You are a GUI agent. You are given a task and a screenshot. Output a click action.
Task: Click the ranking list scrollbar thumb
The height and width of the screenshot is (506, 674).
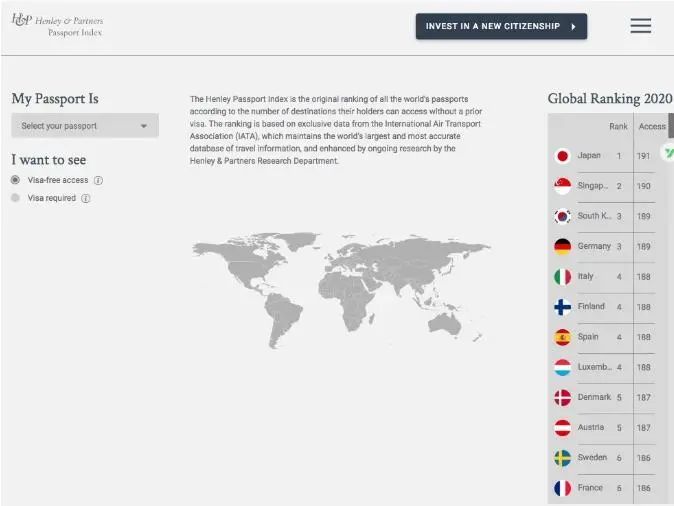click(x=671, y=126)
